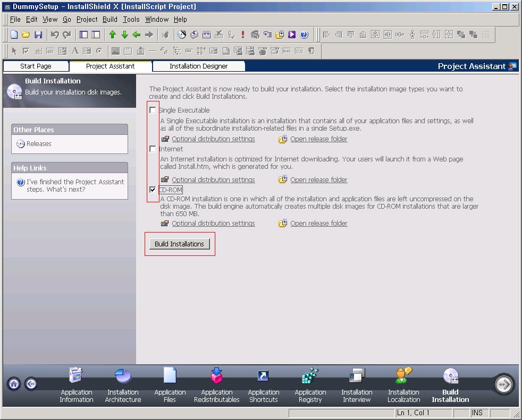Click Open release folder under Single Executable
The image size is (522, 420).
point(318,139)
